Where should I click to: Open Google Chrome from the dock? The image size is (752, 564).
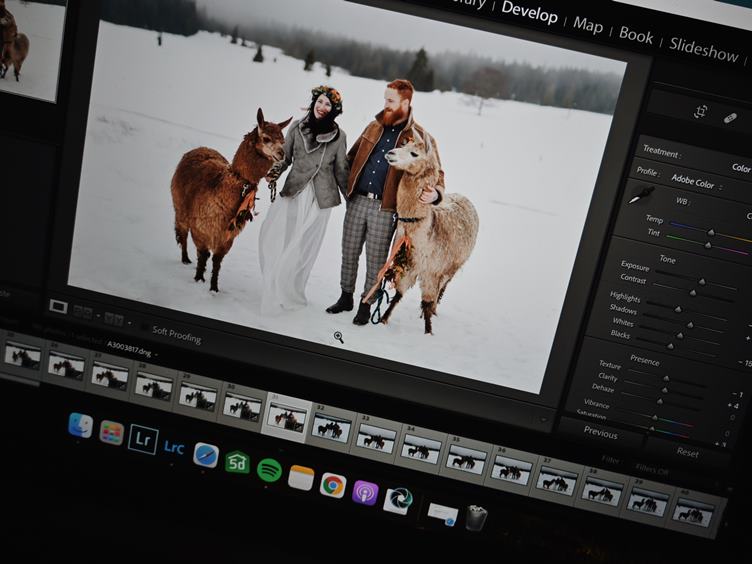(333, 485)
